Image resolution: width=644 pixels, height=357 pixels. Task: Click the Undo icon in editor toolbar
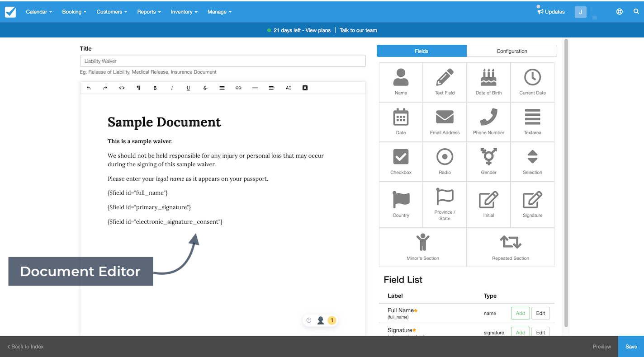pyautogui.click(x=89, y=88)
